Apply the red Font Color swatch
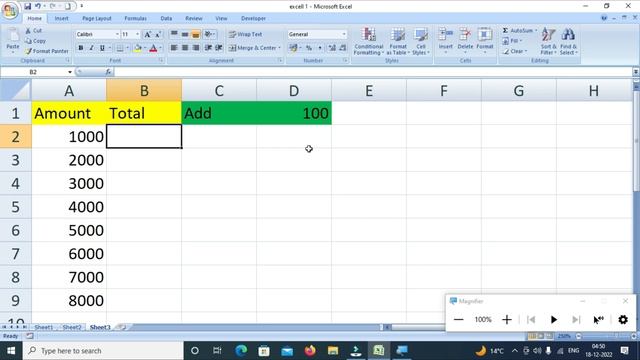The height and width of the screenshot is (360, 640). [x=153, y=48]
